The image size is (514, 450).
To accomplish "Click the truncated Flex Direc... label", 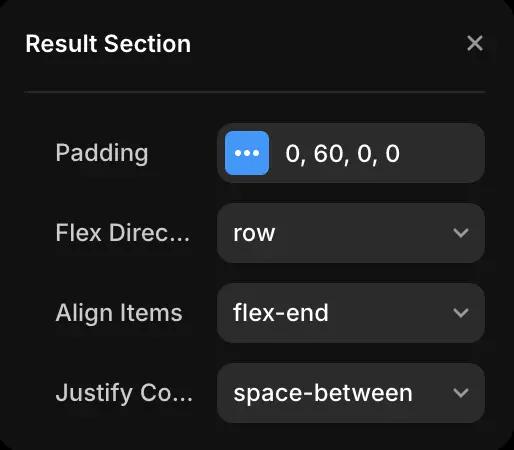I will click(x=123, y=233).
